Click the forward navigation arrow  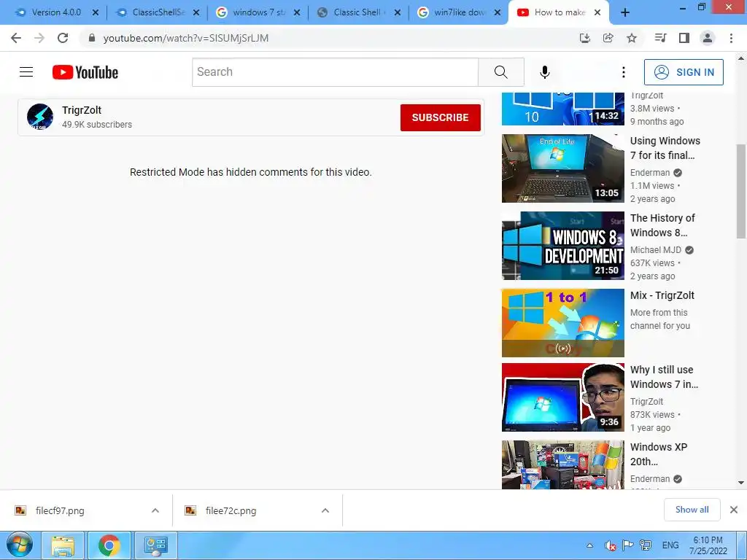(39, 38)
